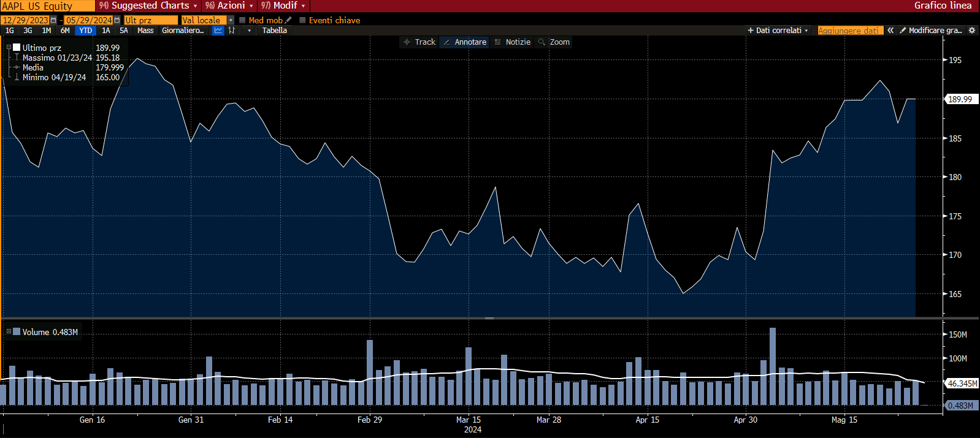
Task: Click the Zoom magnifier icon
Action: (542, 42)
